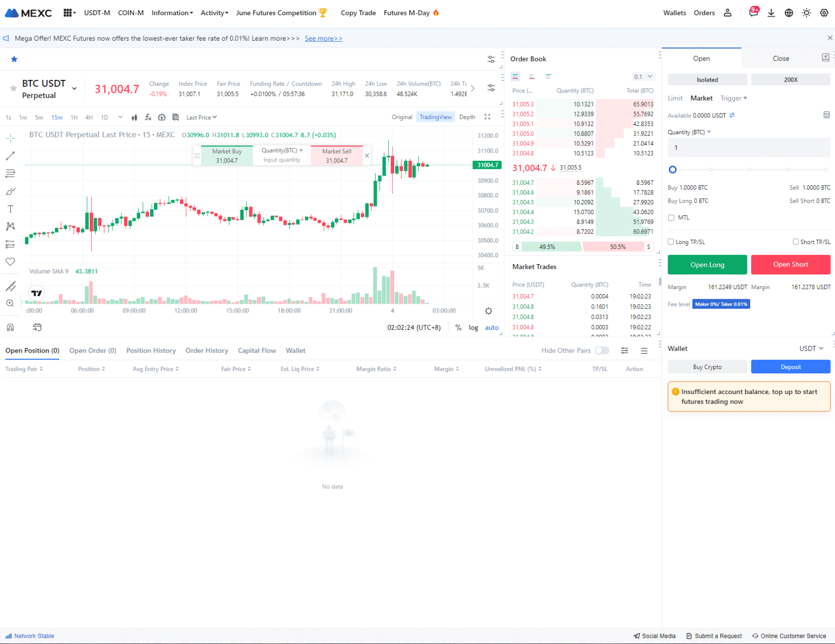Open the Wallet USDT currency dropdown
The width and height of the screenshot is (835, 644).
pyautogui.click(x=811, y=348)
